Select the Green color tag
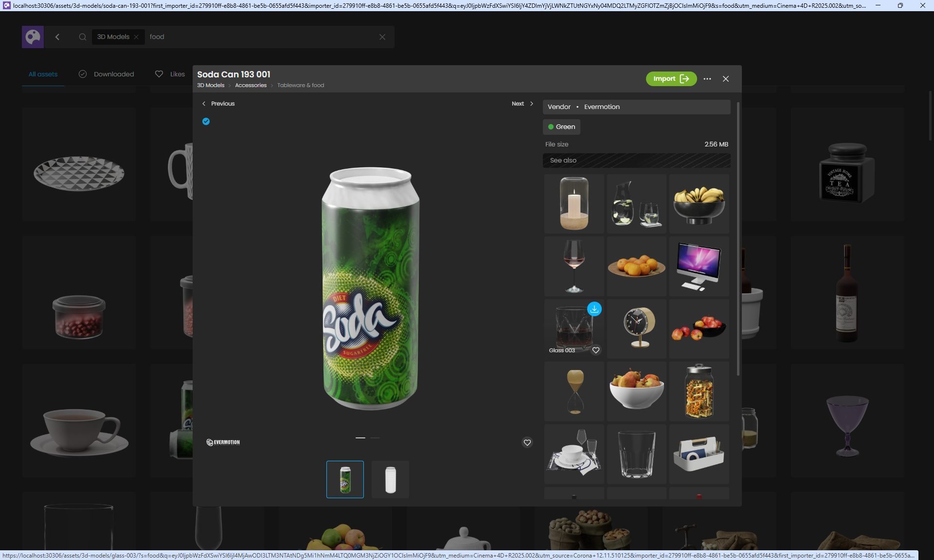Viewport: 934px width, 560px height. click(561, 127)
